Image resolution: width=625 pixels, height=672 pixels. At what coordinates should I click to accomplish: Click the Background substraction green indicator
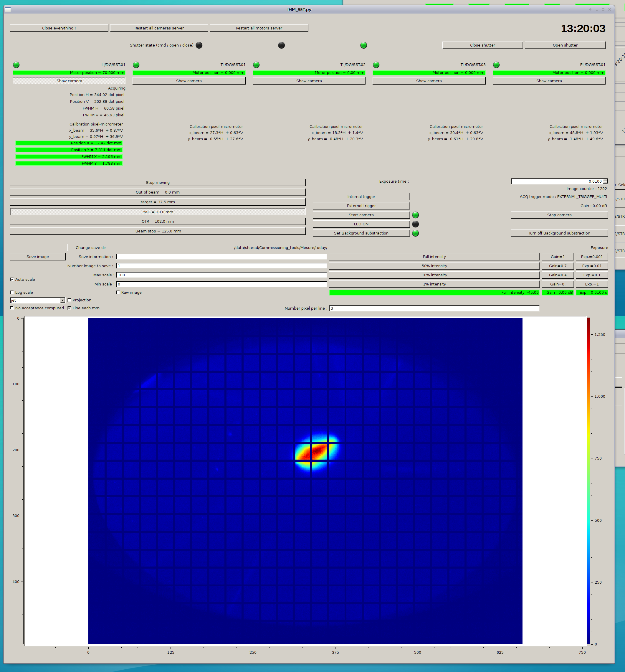[x=415, y=233]
